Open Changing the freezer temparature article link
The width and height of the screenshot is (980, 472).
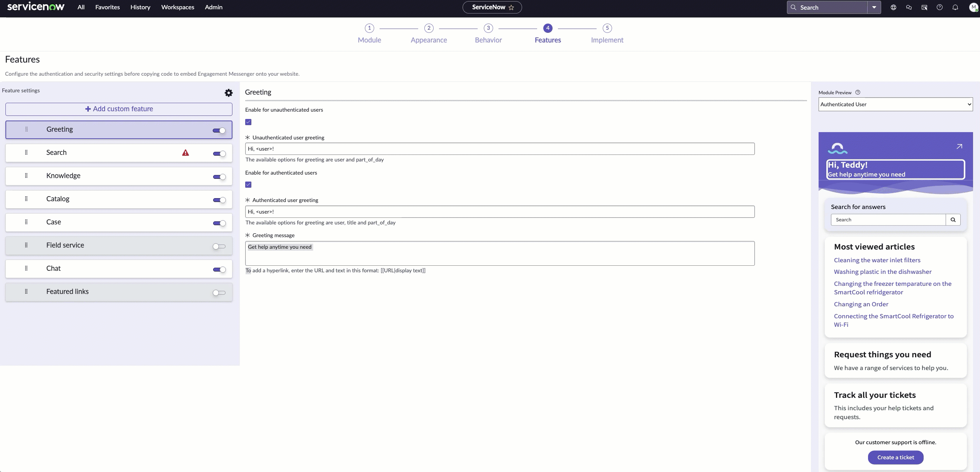tap(892, 288)
